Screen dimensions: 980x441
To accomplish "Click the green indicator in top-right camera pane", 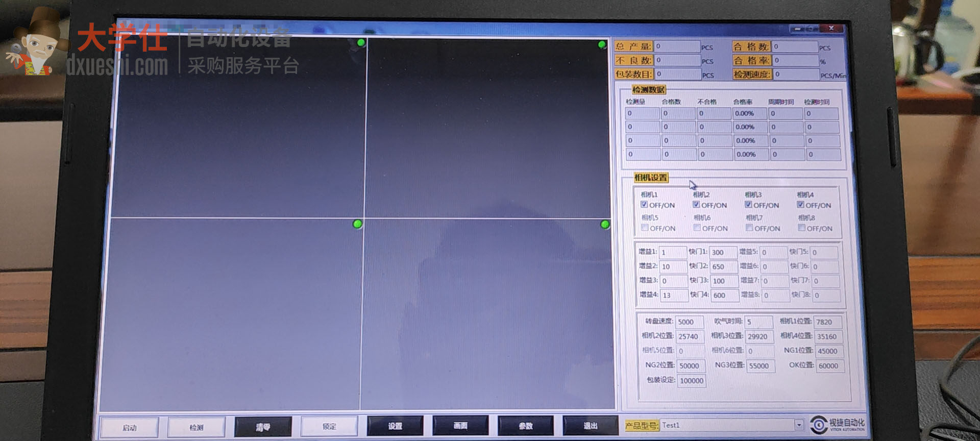I will [602, 45].
